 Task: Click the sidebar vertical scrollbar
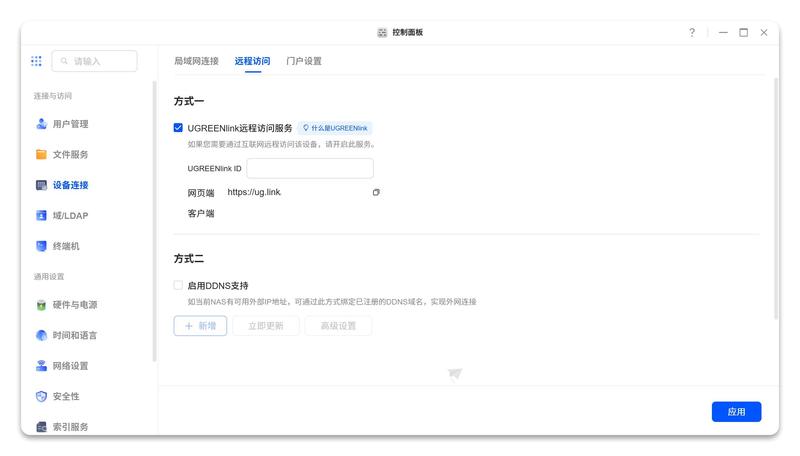[155, 221]
